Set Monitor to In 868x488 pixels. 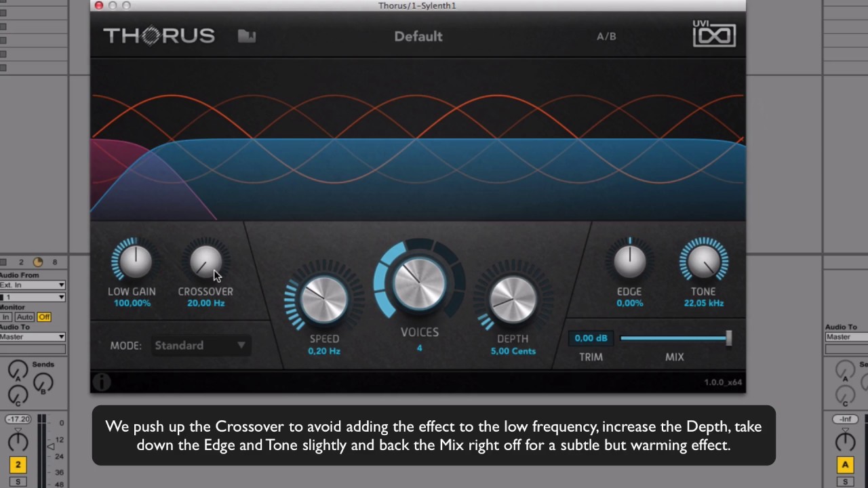tap(5, 317)
